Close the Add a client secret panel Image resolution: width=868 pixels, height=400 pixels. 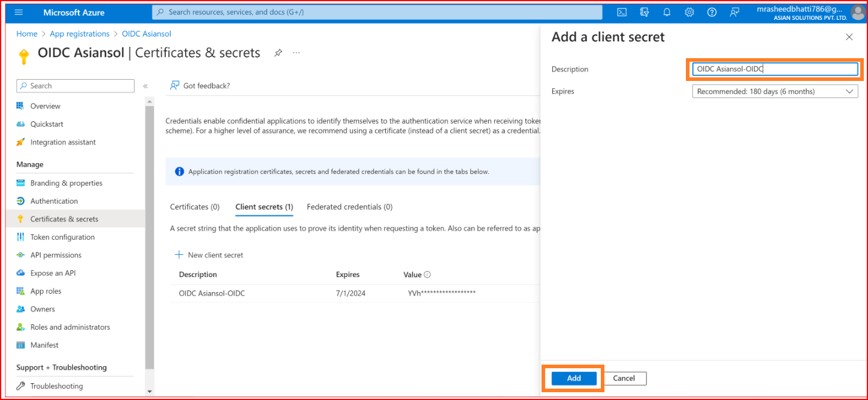[x=849, y=37]
